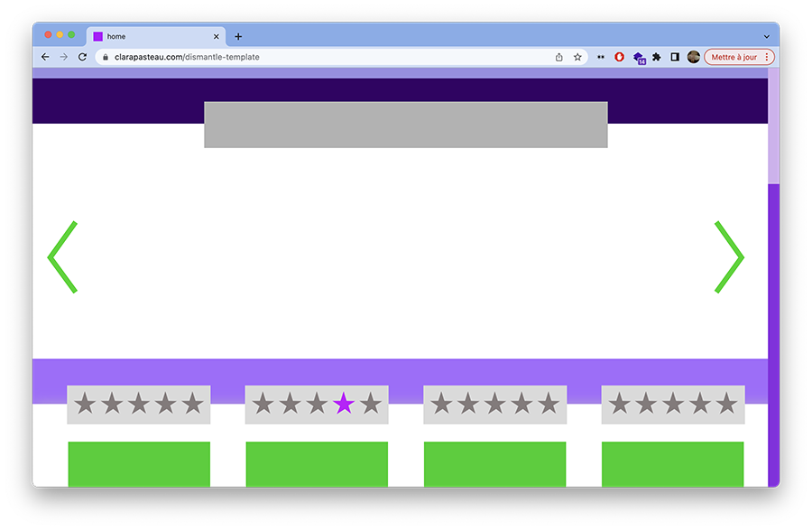Open a new tab with the plus button
This screenshot has width=812, height=530.
(238, 37)
